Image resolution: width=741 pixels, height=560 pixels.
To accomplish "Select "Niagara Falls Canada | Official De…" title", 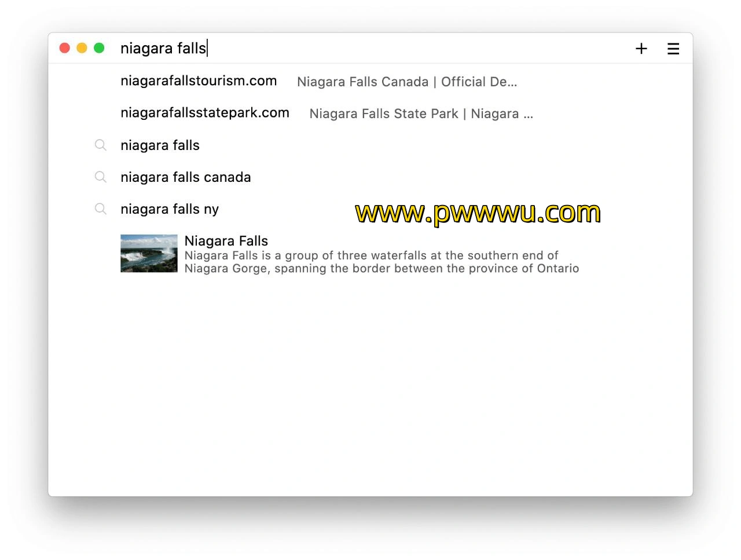I will [406, 82].
